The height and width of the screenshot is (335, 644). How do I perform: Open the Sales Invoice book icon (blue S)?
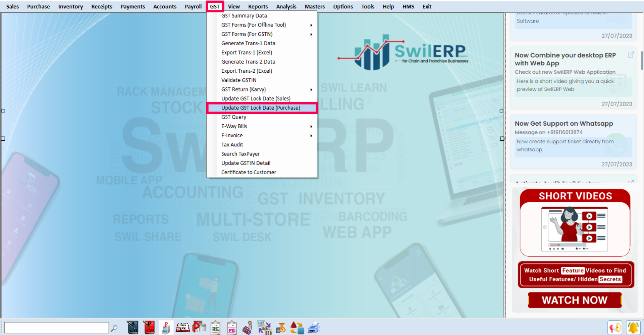(x=132, y=328)
